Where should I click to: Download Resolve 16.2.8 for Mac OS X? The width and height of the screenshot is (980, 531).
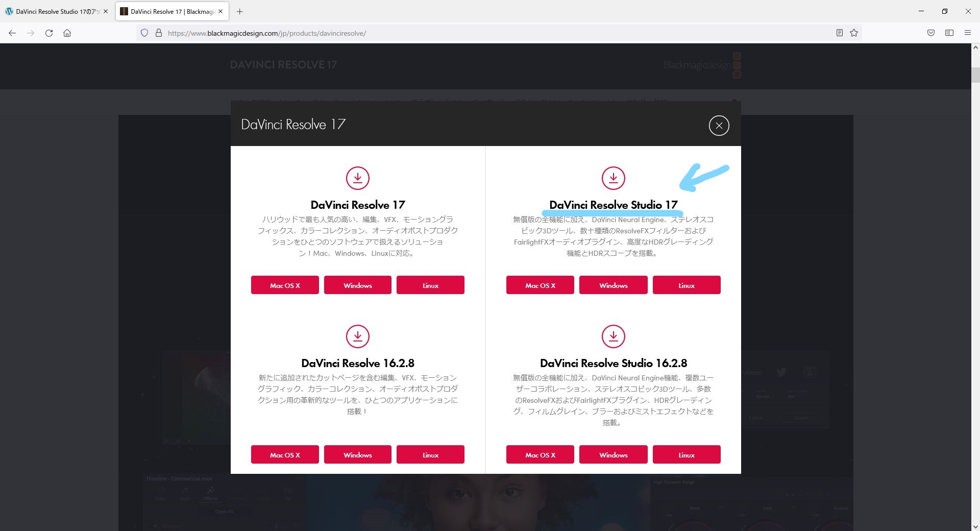pos(285,454)
